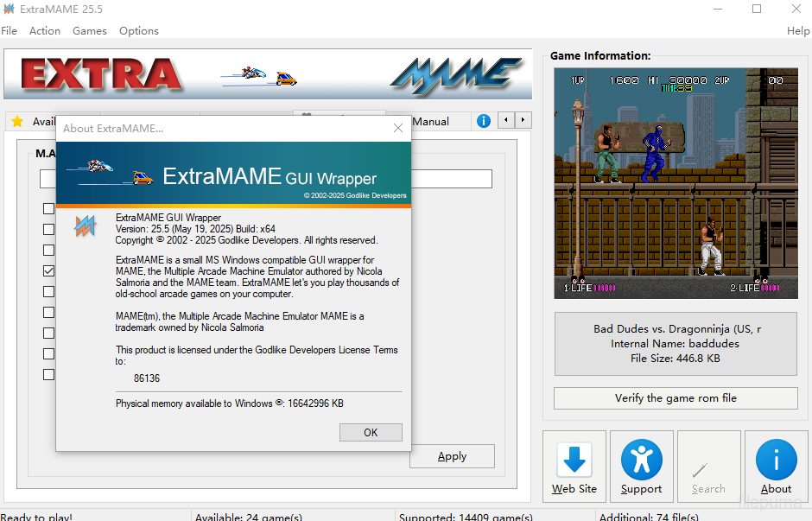The width and height of the screenshot is (812, 521).
Task: Click the Ready to play! status text
Action: click(x=36, y=517)
